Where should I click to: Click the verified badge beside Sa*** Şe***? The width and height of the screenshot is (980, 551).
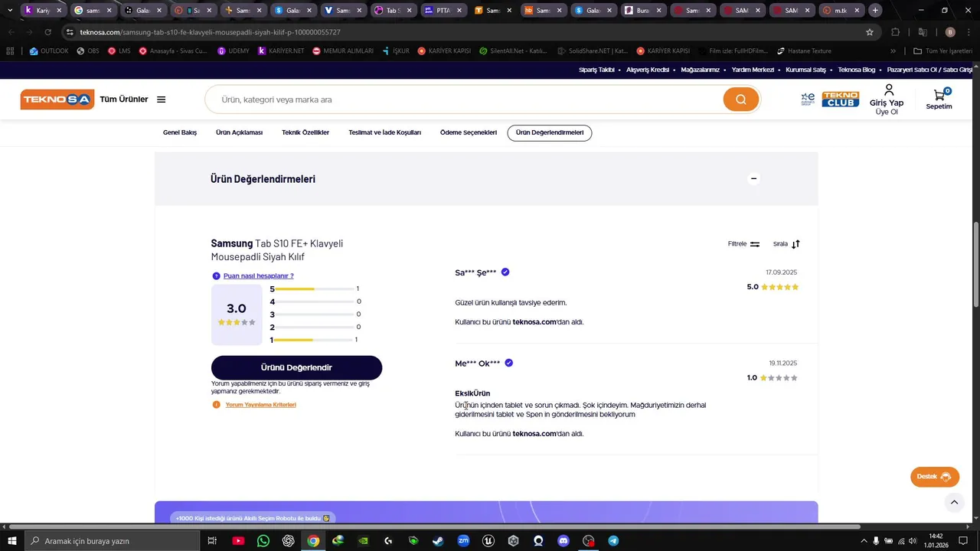[505, 272]
